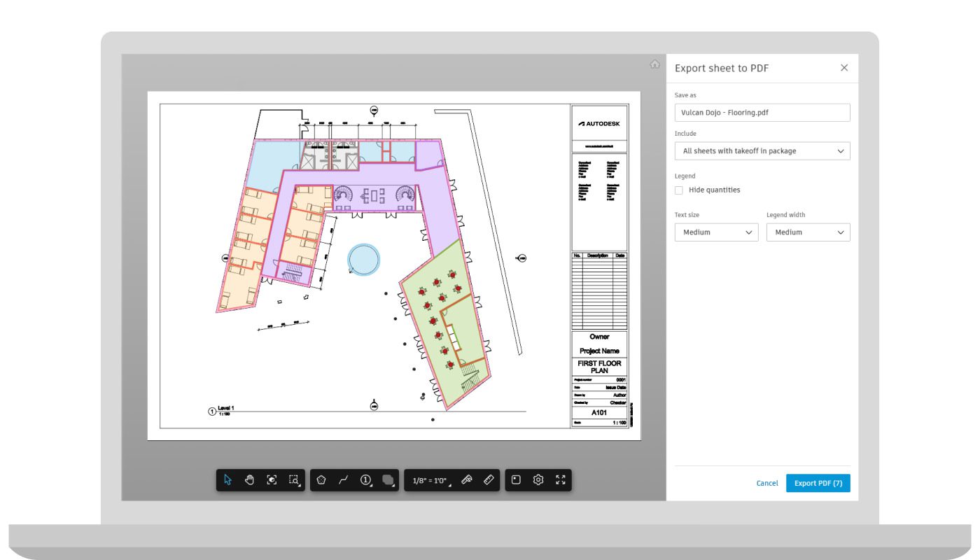Select the polygon area takeoff tool
The image size is (980, 560).
click(321, 480)
